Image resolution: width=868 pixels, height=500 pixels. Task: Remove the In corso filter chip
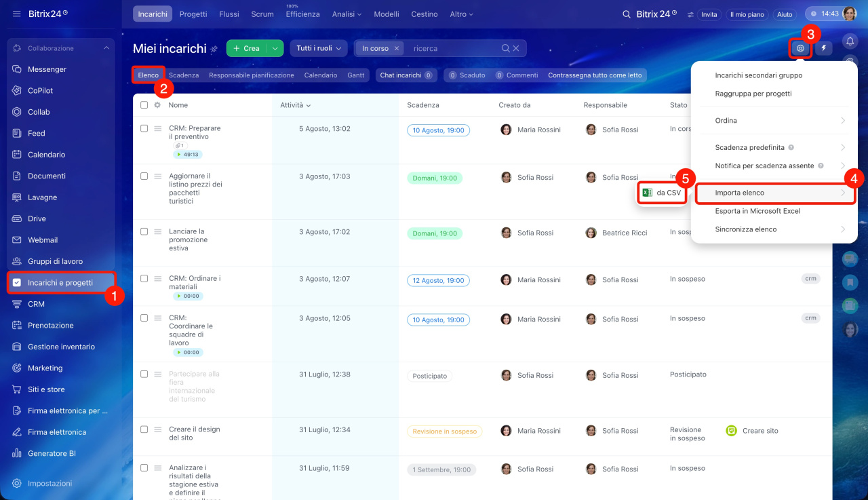pos(397,48)
